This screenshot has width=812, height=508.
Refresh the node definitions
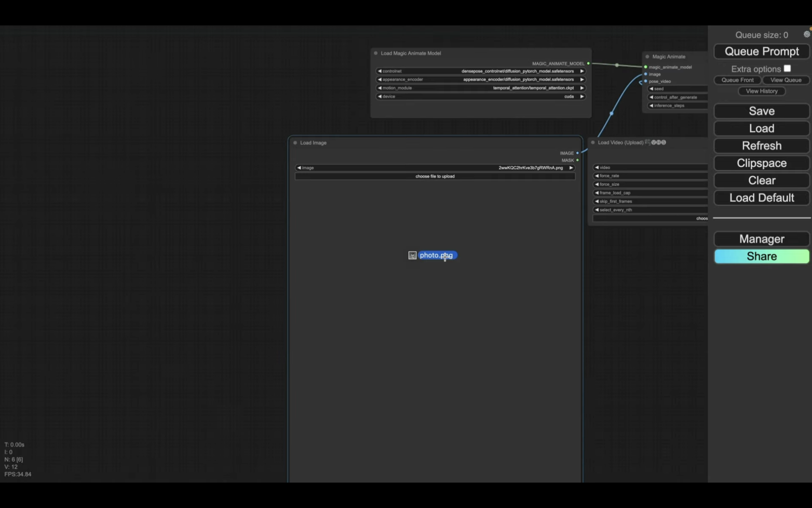pyautogui.click(x=762, y=146)
